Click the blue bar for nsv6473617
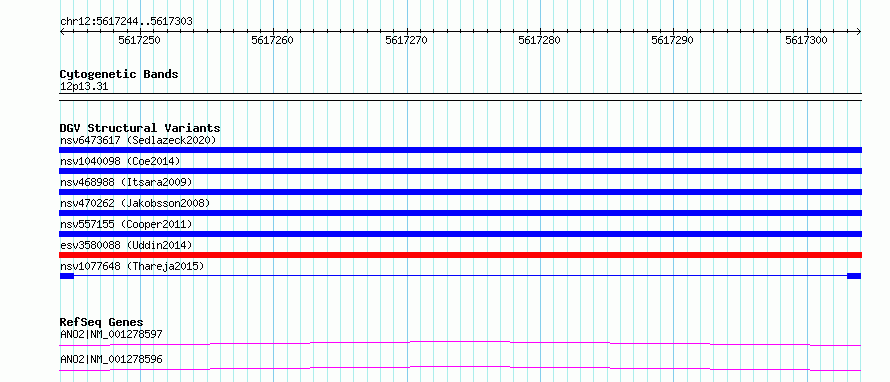 pos(460,150)
